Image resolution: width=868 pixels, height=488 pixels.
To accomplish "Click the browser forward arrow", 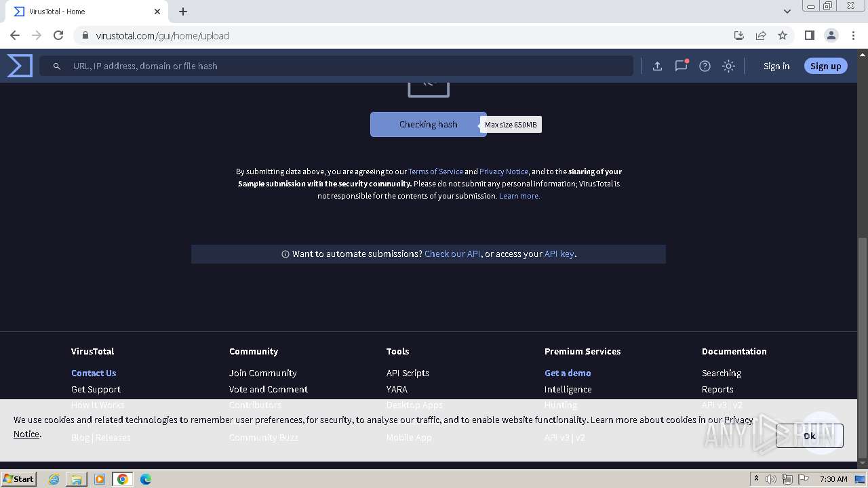I will click(37, 35).
